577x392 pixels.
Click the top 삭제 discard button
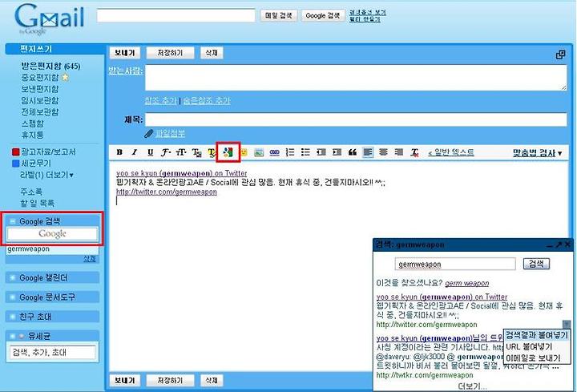pyautogui.click(x=212, y=53)
